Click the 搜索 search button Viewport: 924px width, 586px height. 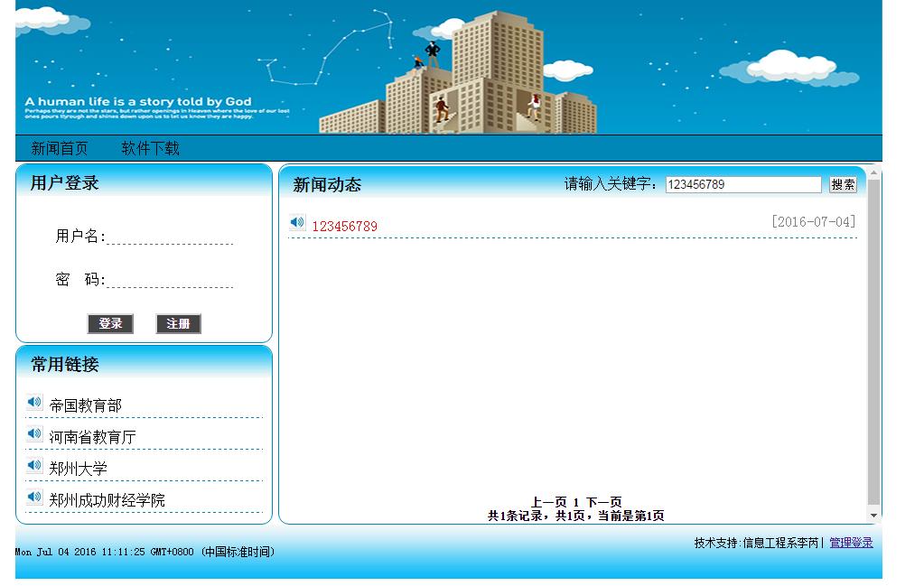click(x=842, y=184)
